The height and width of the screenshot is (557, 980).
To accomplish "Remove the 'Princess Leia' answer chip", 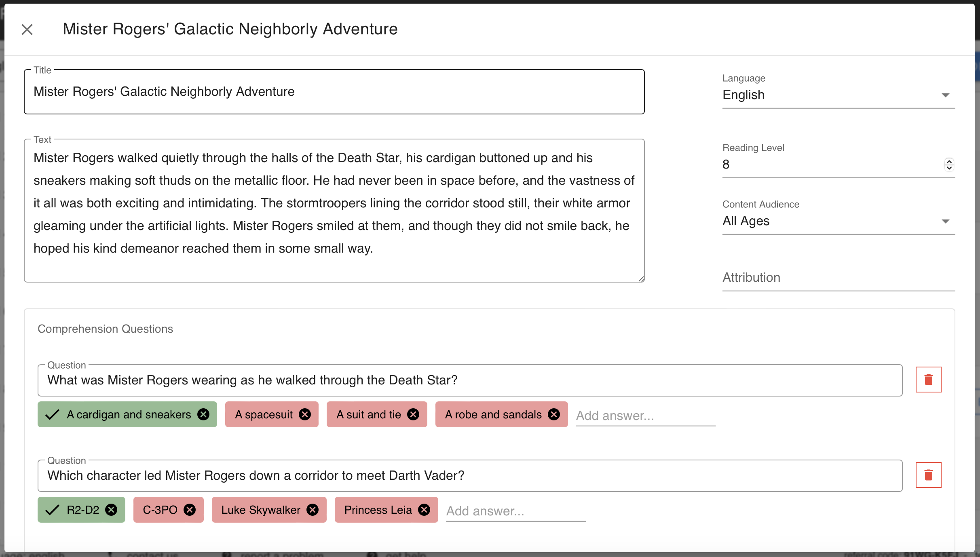I will click(x=424, y=510).
